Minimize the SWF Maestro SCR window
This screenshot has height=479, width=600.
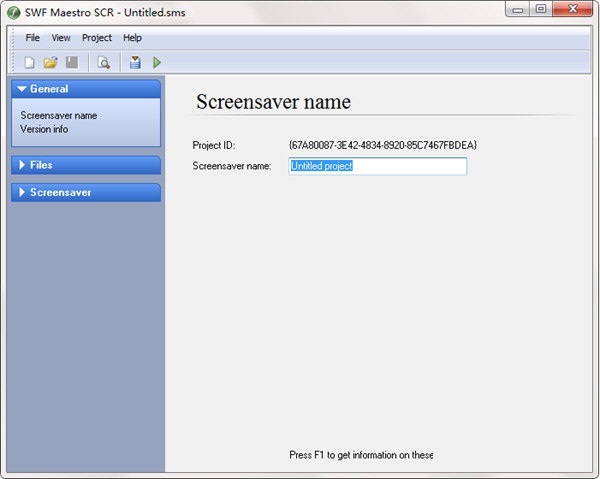[518, 9]
